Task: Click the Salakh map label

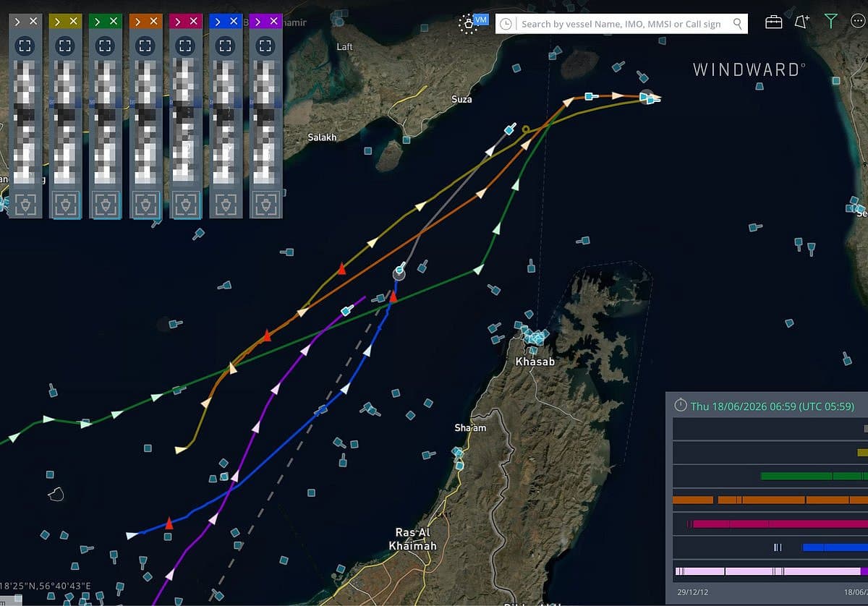Action: (322, 137)
